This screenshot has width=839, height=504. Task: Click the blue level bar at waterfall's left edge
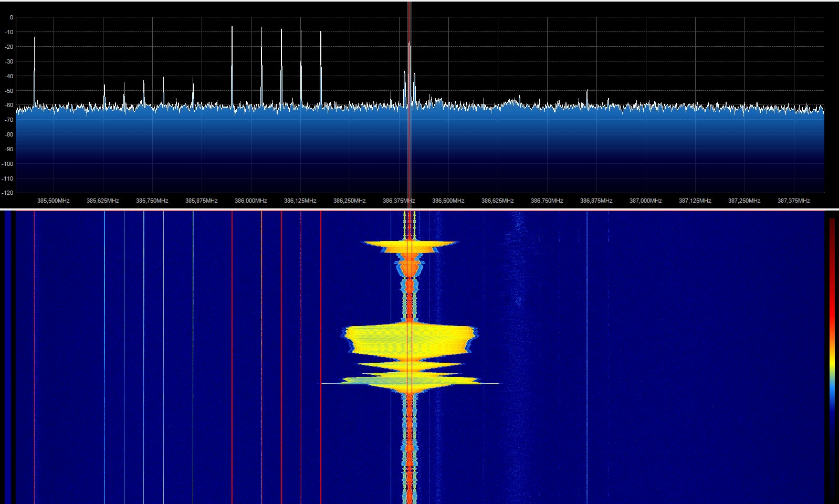(x=7, y=357)
